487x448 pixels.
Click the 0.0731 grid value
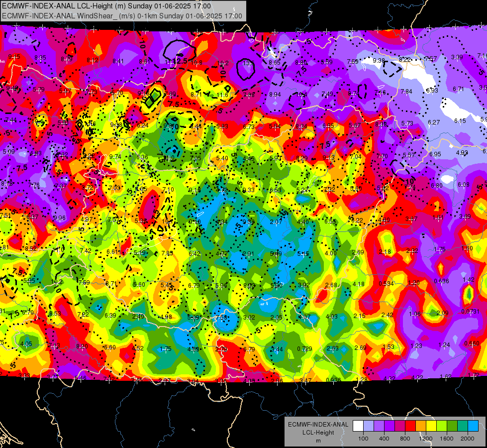tap(471, 312)
